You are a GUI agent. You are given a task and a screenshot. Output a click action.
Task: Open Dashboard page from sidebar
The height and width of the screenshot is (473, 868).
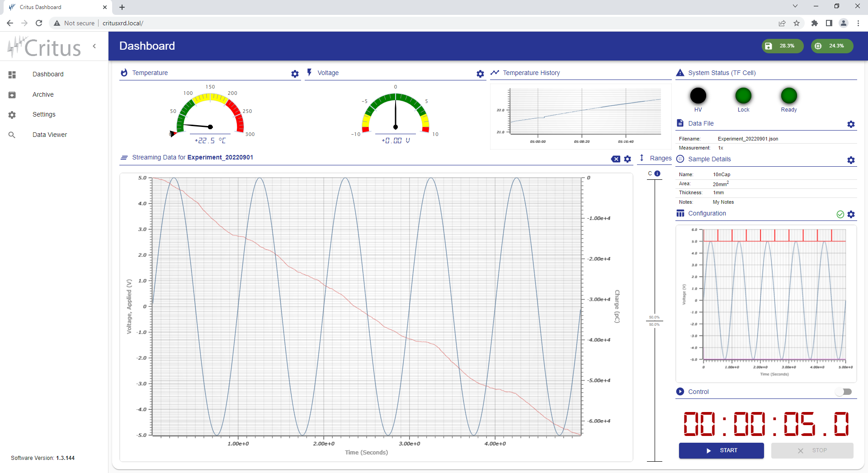point(48,75)
